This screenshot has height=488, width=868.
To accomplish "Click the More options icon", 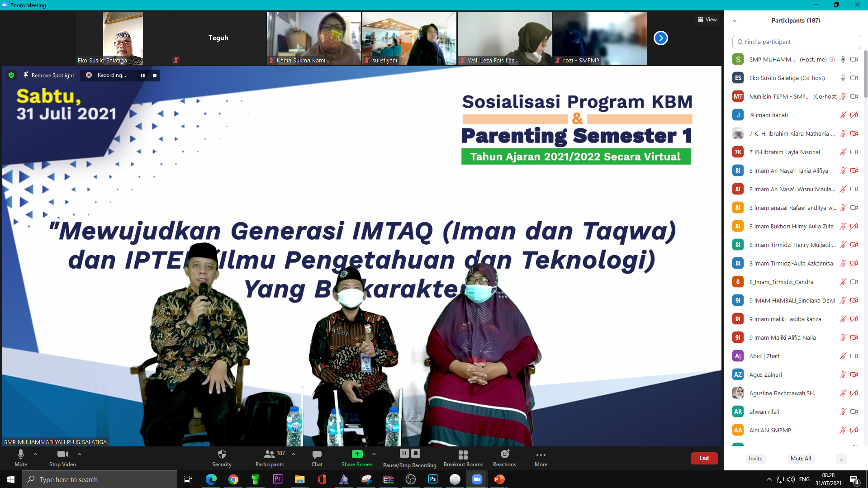I will point(541,455).
